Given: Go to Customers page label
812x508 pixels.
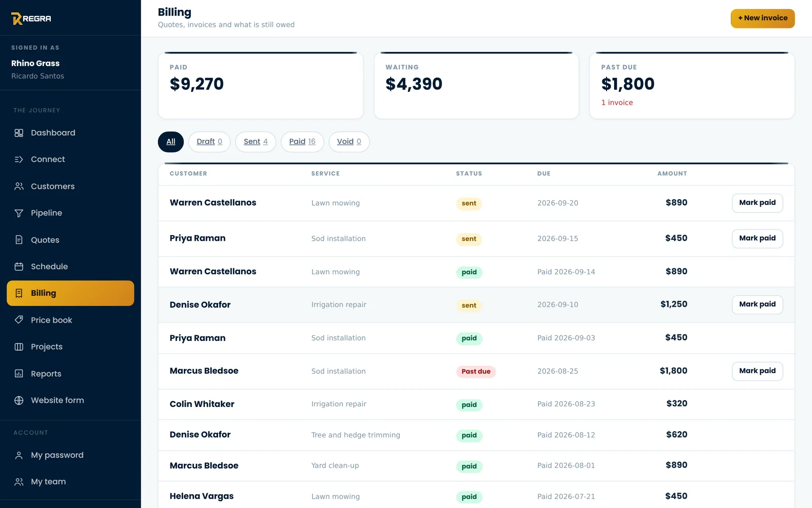Looking at the screenshot, I should (53, 186).
